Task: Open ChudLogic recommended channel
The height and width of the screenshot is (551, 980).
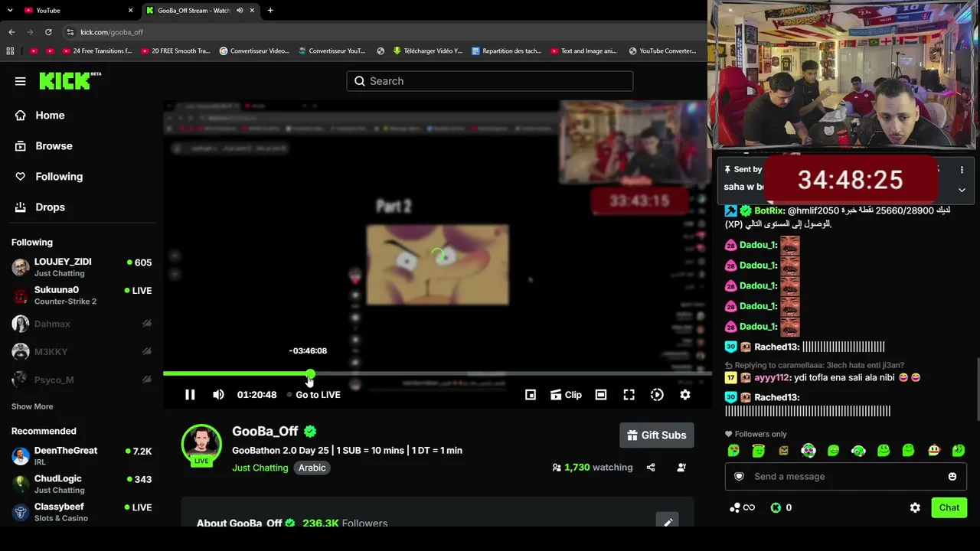Action: click(x=82, y=484)
